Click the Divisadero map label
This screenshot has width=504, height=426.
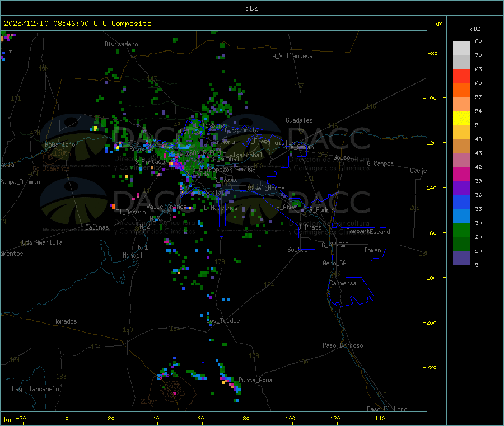(x=121, y=44)
